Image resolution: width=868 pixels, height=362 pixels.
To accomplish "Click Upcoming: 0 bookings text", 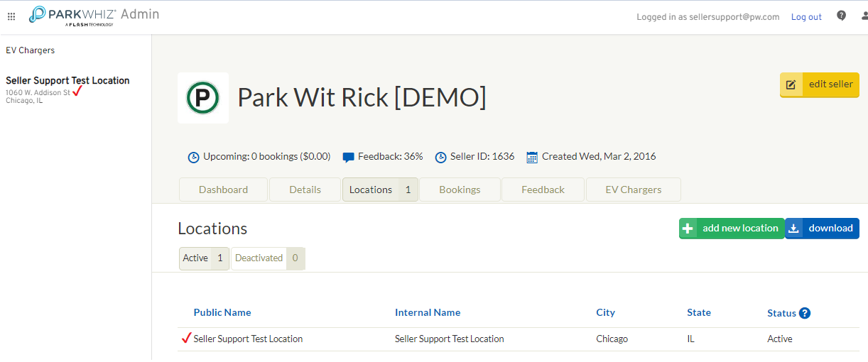I will click(267, 157).
